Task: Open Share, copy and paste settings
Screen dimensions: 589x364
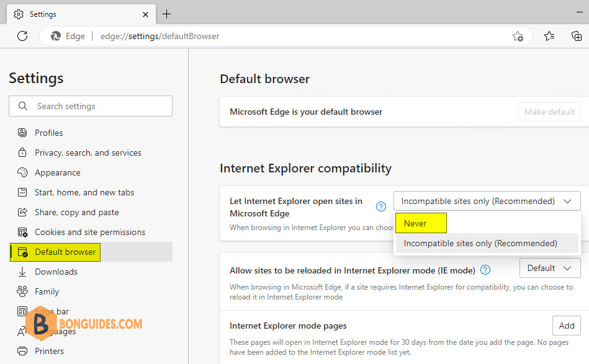Action: 76,213
